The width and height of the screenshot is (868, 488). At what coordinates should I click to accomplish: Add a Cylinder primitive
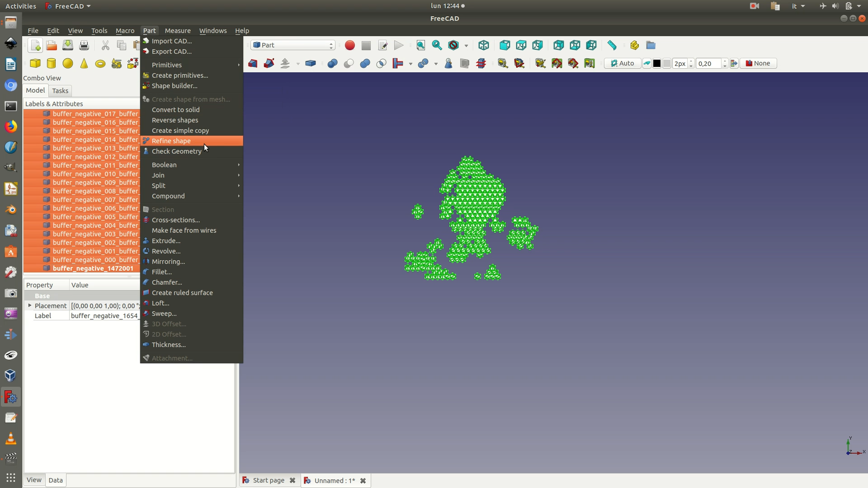[x=52, y=64]
